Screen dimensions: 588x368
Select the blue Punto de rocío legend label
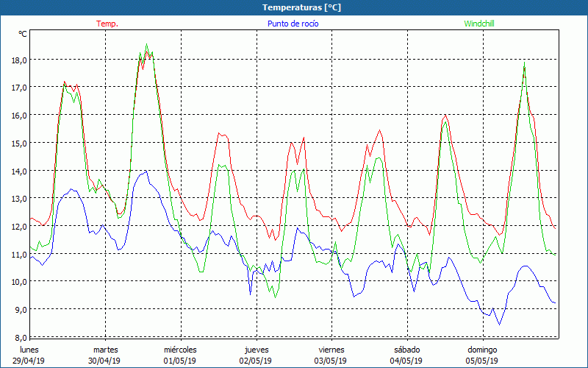[293, 24]
